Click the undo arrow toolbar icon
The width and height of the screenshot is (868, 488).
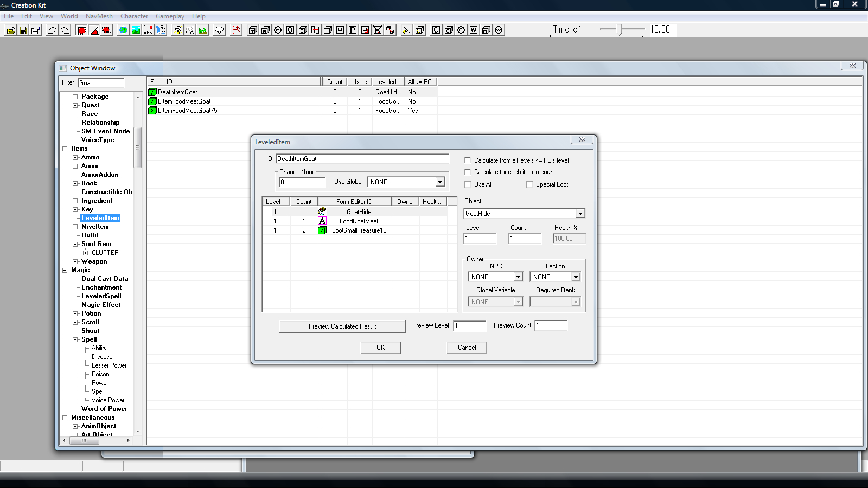coord(52,30)
